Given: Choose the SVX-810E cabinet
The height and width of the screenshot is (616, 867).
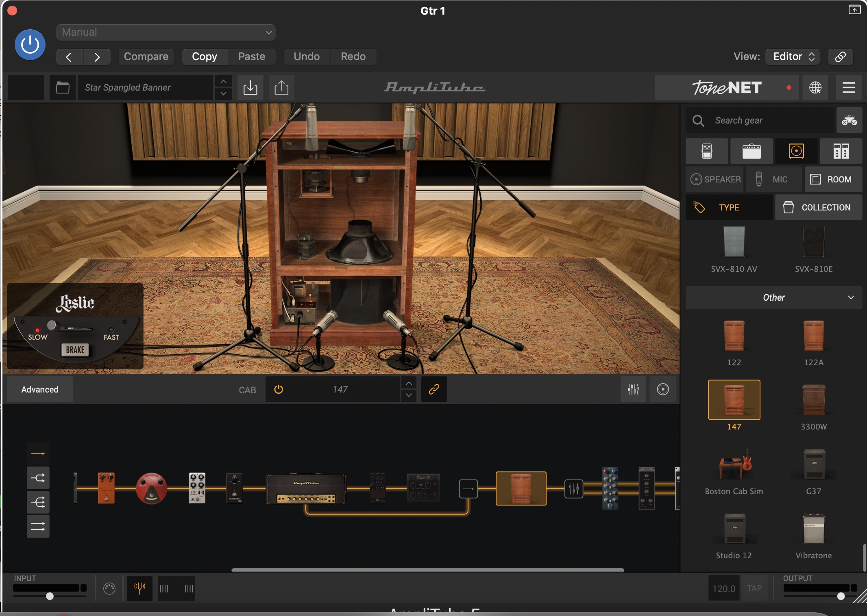Looking at the screenshot, I should tap(814, 249).
